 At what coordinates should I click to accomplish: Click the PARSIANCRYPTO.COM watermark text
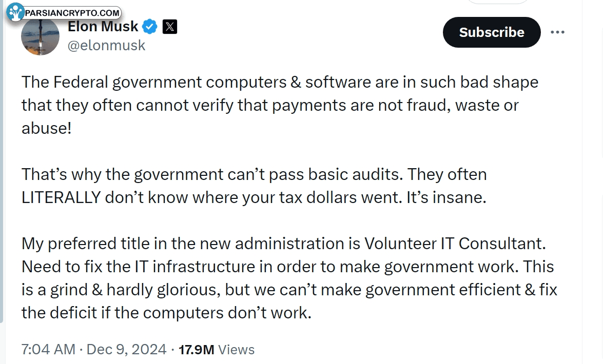coord(72,13)
